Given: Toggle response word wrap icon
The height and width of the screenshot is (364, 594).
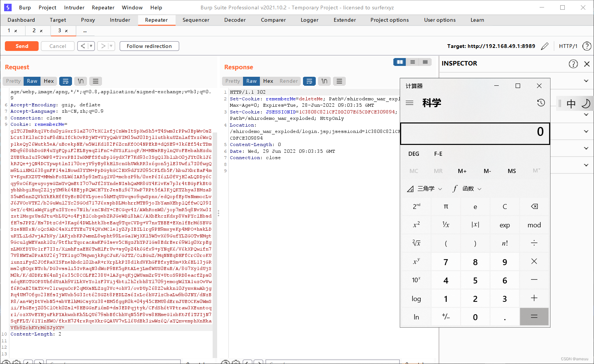Looking at the screenshot, I should [309, 81].
